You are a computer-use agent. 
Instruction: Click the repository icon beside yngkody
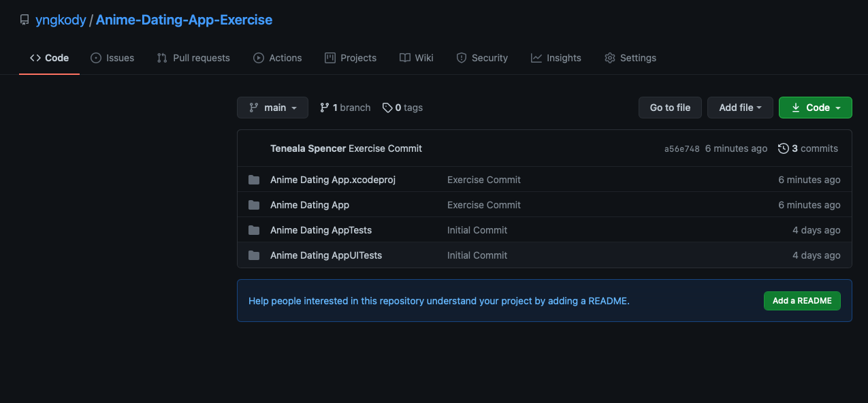(25, 20)
